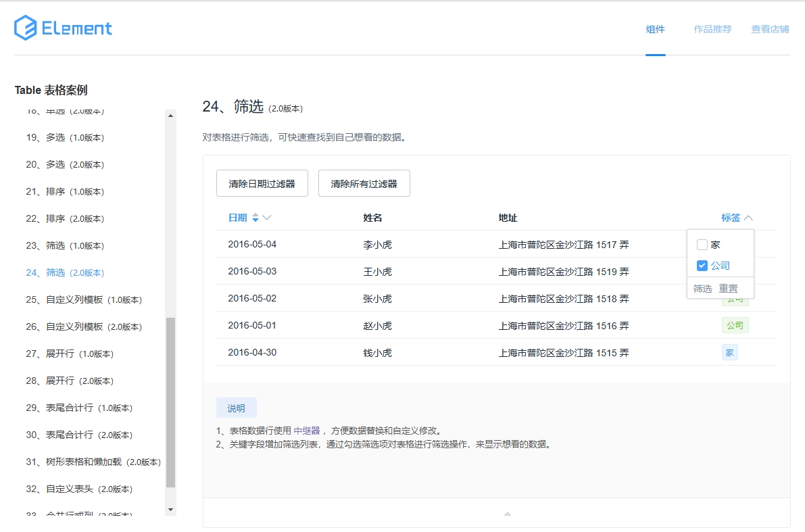Image resolution: width=805 pixels, height=532 pixels.
Task: Select 31、树形表格和懒加载 (2.0版本) in sidebar
Action: click(93, 462)
